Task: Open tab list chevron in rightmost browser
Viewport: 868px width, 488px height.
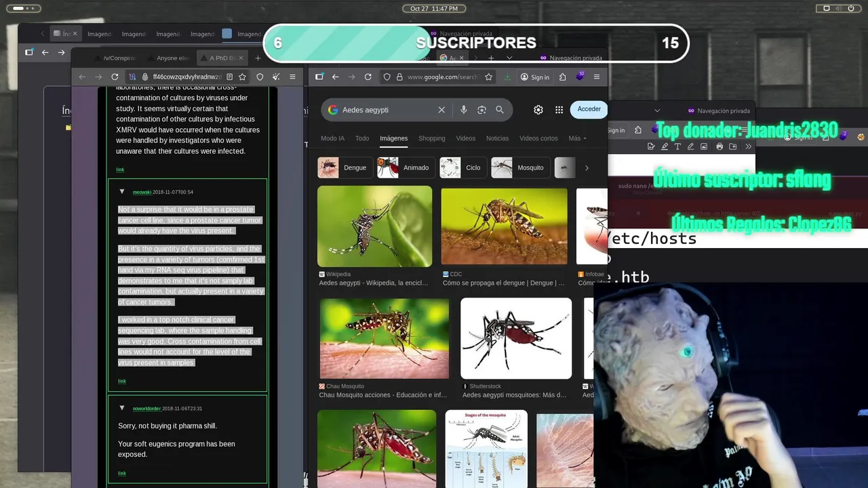Action: pos(657,110)
